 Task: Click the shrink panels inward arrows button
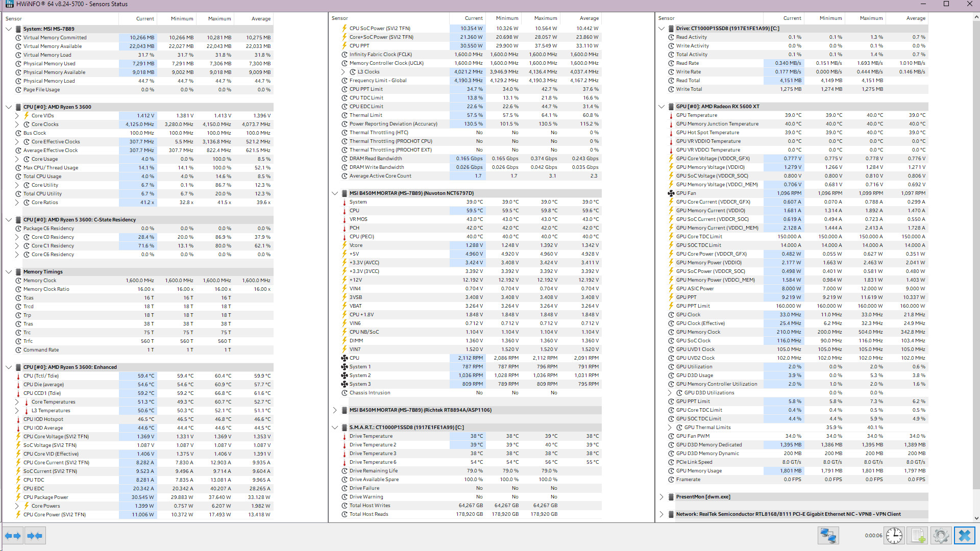pyautogui.click(x=35, y=536)
